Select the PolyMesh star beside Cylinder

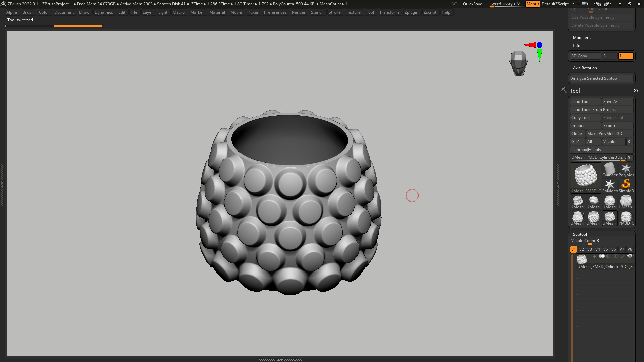626,170
